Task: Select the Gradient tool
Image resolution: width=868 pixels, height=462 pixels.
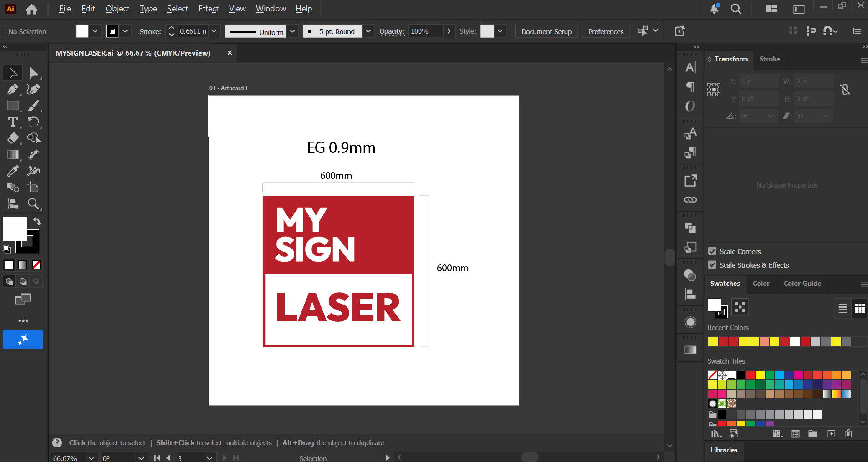Action: click(x=13, y=155)
